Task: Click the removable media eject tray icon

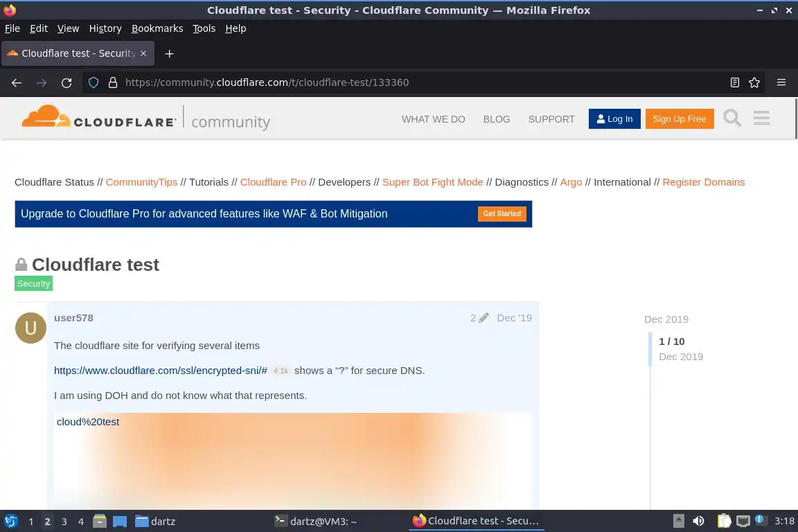Action: click(x=678, y=522)
